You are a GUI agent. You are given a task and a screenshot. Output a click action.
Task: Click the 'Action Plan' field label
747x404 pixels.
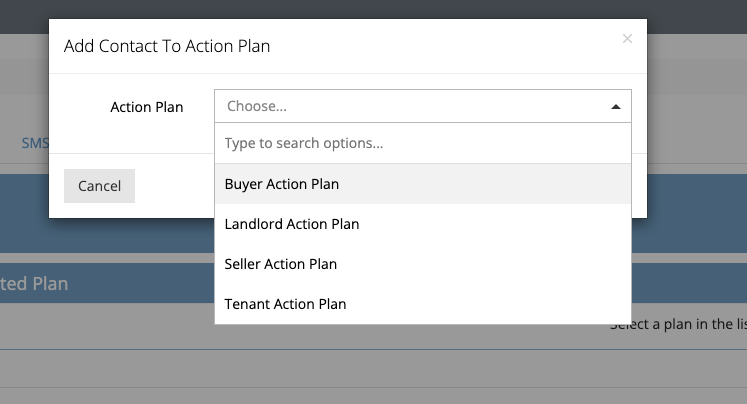[x=147, y=106]
